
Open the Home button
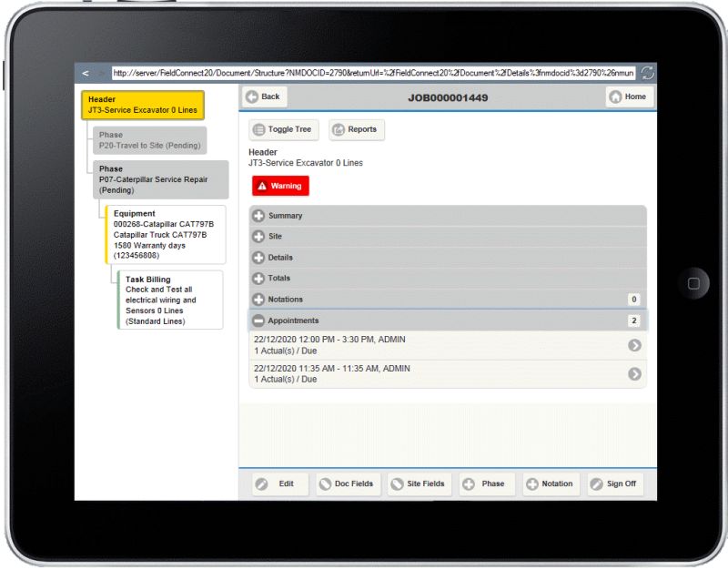[629, 97]
